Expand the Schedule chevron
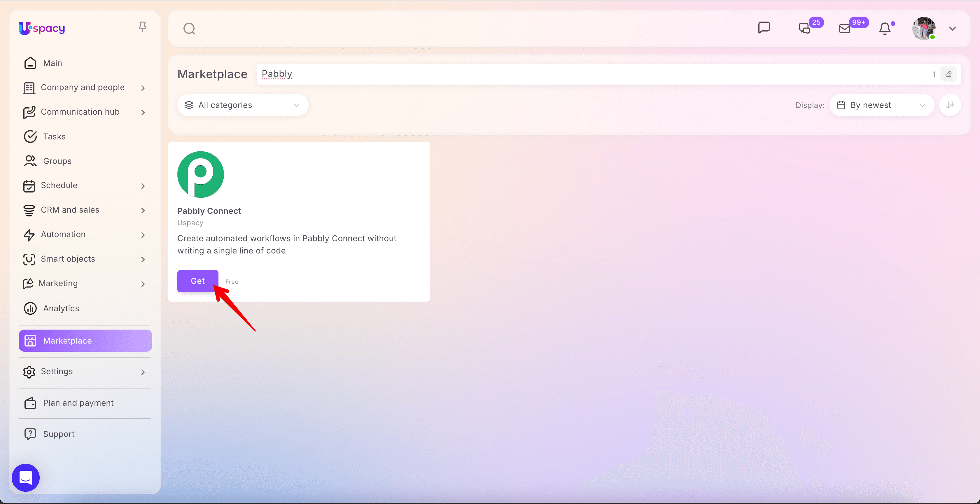Viewport: 980px width, 504px height. 143,185
